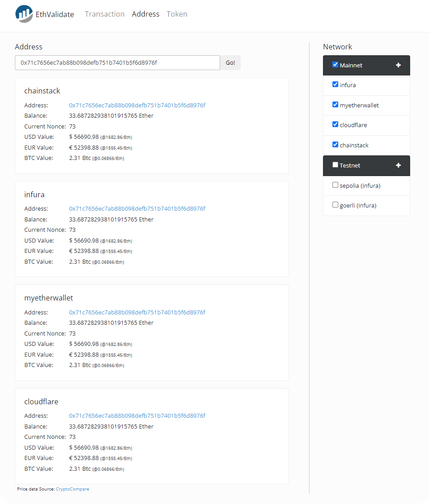Image resolution: width=429 pixels, height=504 pixels.
Task: Disable the infura provider
Action: tap(335, 84)
